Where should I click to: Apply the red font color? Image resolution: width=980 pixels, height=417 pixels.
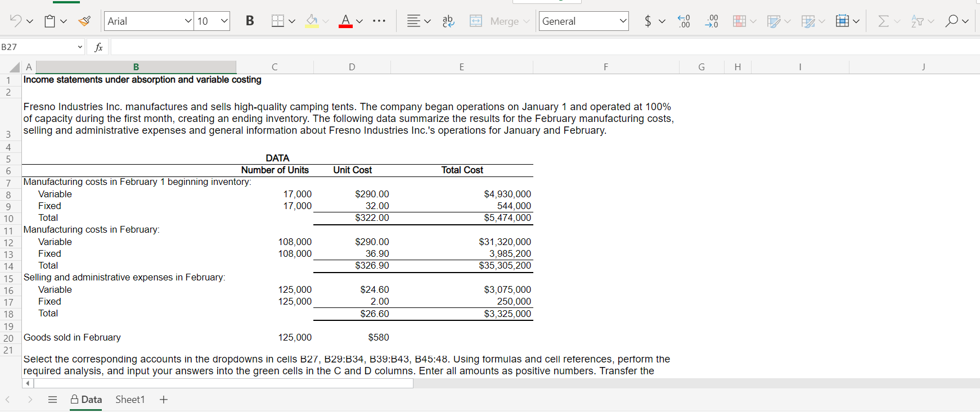[x=345, y=21]
